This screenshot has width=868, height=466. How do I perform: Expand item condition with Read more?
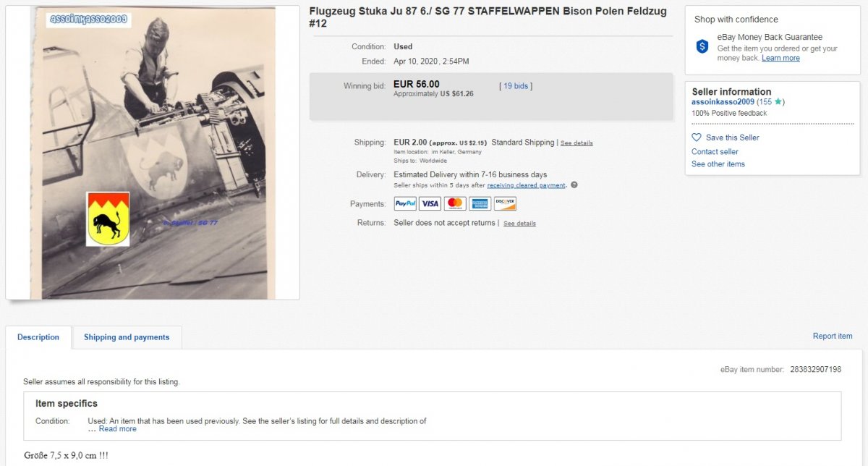pyautogui.click(x=117, y=429)
